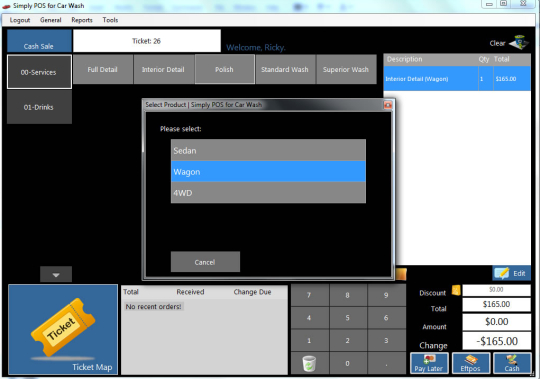This screenshot has height=379, width=540.
Task: Open the Logout menu
Action: [20, 20]
